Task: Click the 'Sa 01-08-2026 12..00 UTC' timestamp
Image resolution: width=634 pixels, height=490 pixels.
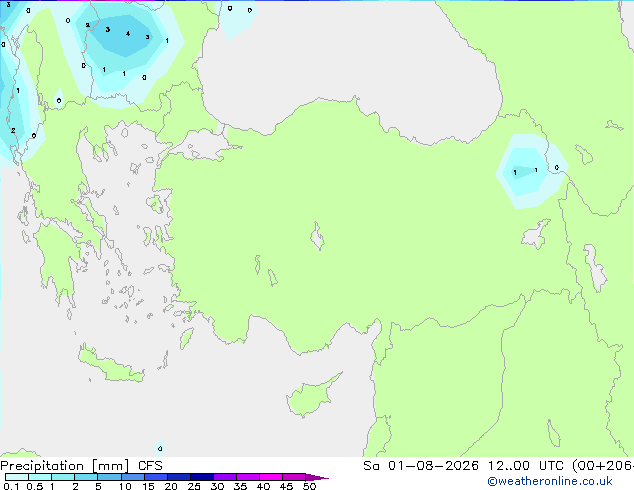Action: click(463, 466)
